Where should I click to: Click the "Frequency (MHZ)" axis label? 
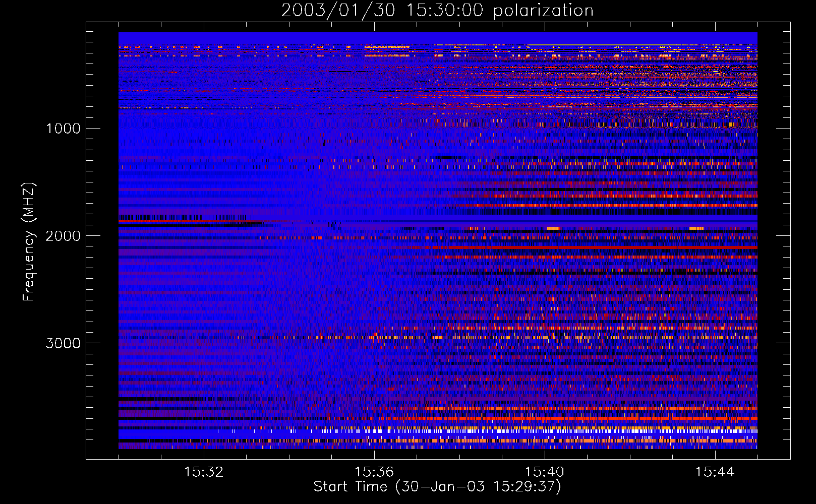pyautogui.click(x=28, y=242)
